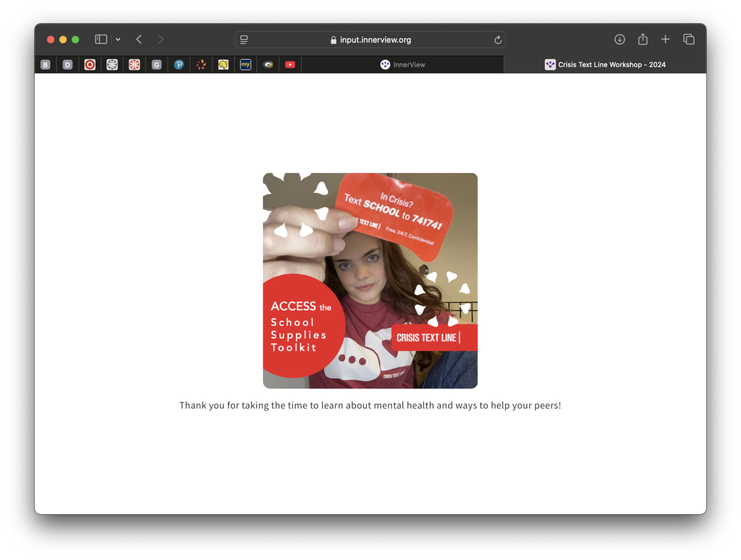Image resolution: width=741 pixels, height=560 pixels.
Task: Click the School Supplies Toolkit image
Action: click(370, 281)
